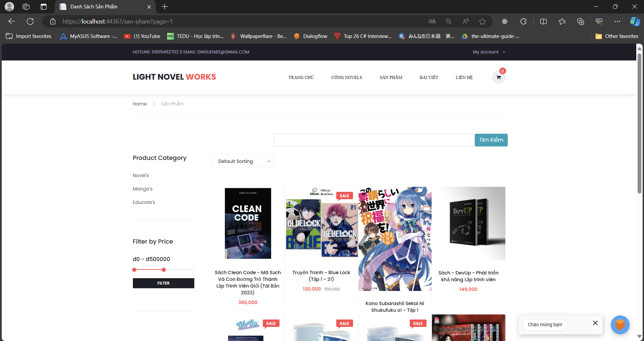Toggle Split screen icon

543,22
